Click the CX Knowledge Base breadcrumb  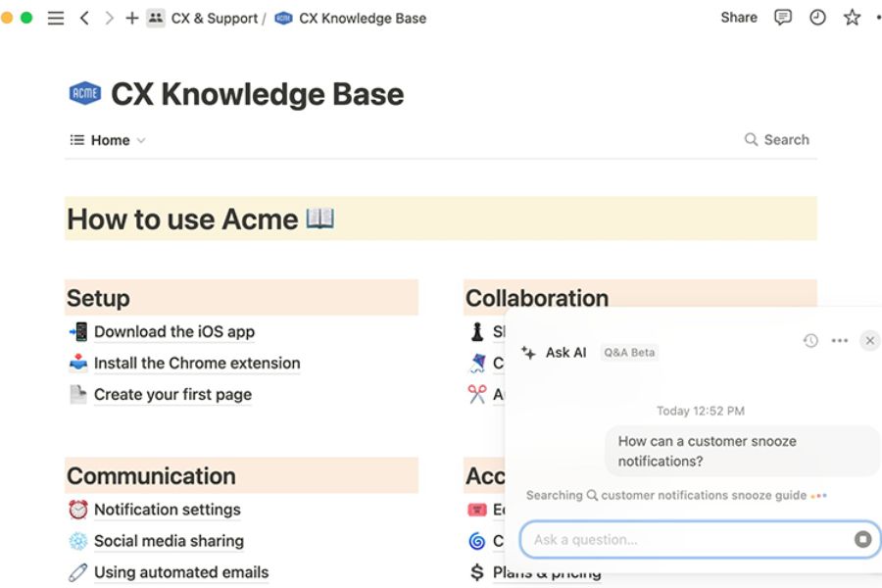pyautogui.click(x=362, y=18)
